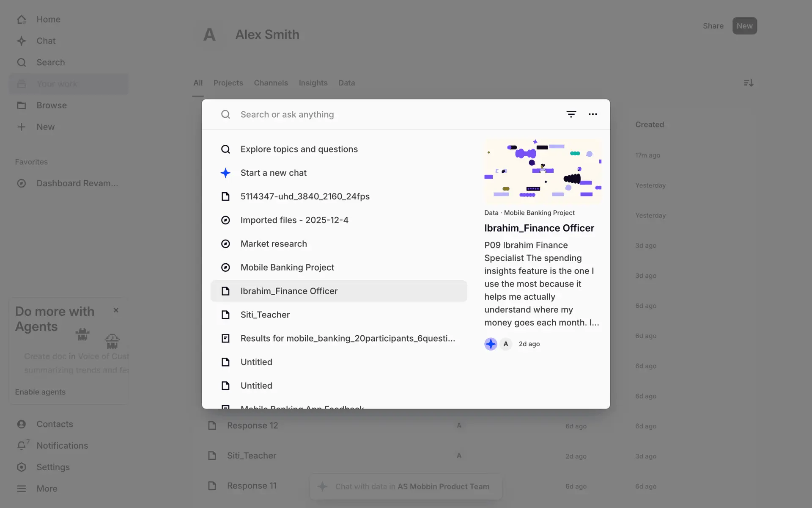
Task: Open the Siti_Teacher result in search list
Action: (x=265, y=315)
